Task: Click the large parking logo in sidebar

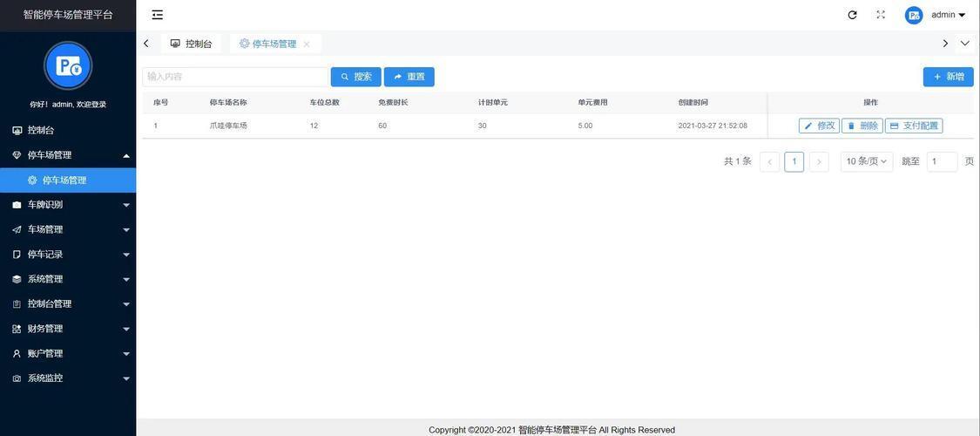Action: click(68, 65)
